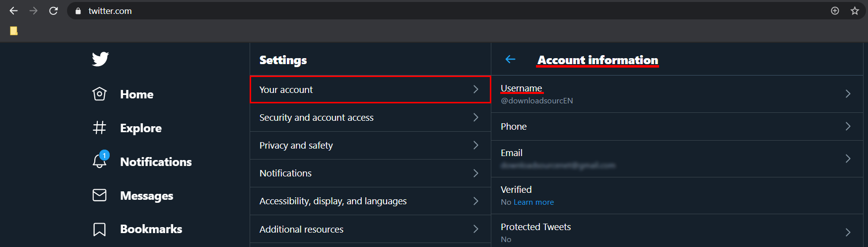Click Learn more link under Verified
Image resolution: width=868 pixels, height=247 pixels.
tap(534, 202)
